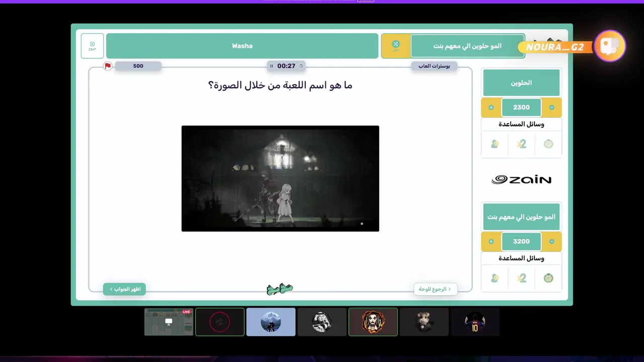Select participant with number 10 jersey avatar

point(475,322)
